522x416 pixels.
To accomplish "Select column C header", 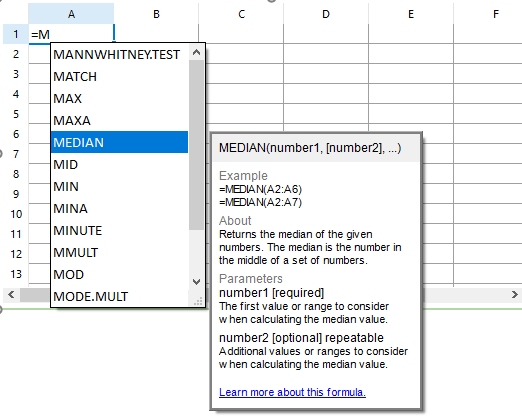I will (x=241, y=14).
